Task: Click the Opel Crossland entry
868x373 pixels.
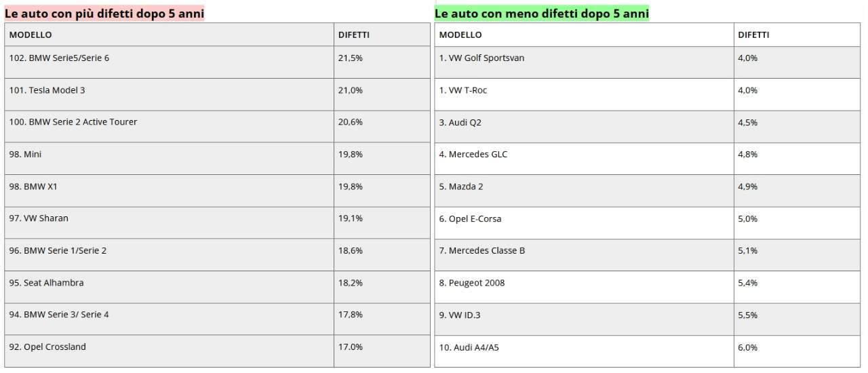Action: 47,347
